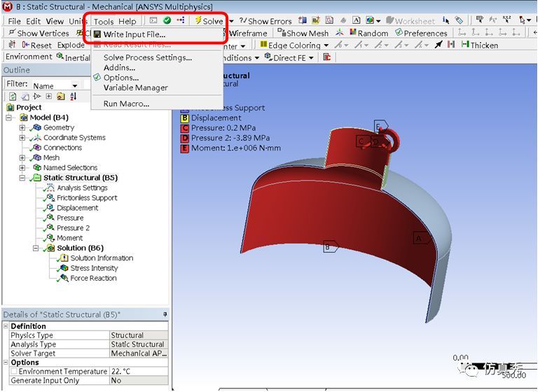Select the Force Reaction probe

tap(93, 278)
